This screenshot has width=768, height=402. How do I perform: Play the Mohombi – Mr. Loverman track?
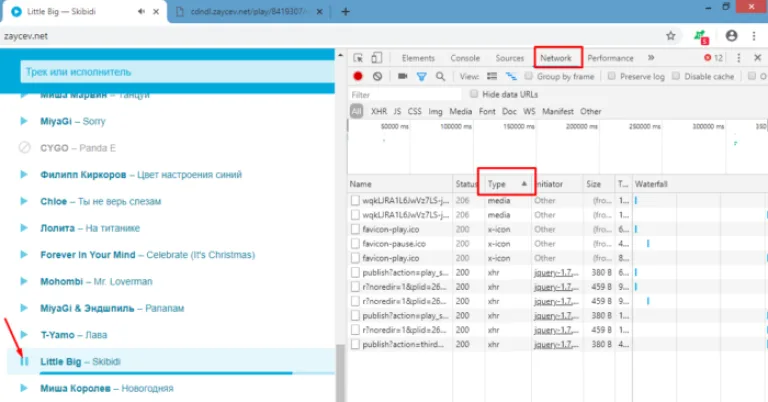tap(24, 282)
